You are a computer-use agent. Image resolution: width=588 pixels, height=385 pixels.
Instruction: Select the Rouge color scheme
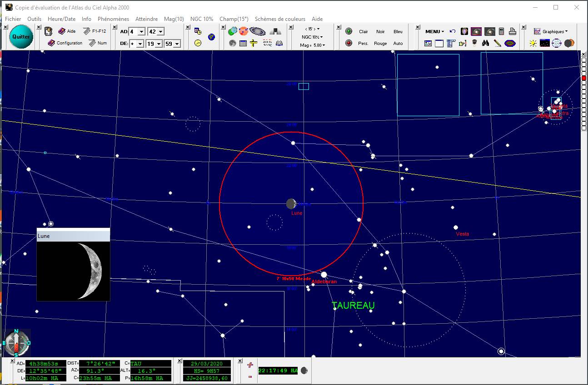pyautogui.click(x=380, y=44)
